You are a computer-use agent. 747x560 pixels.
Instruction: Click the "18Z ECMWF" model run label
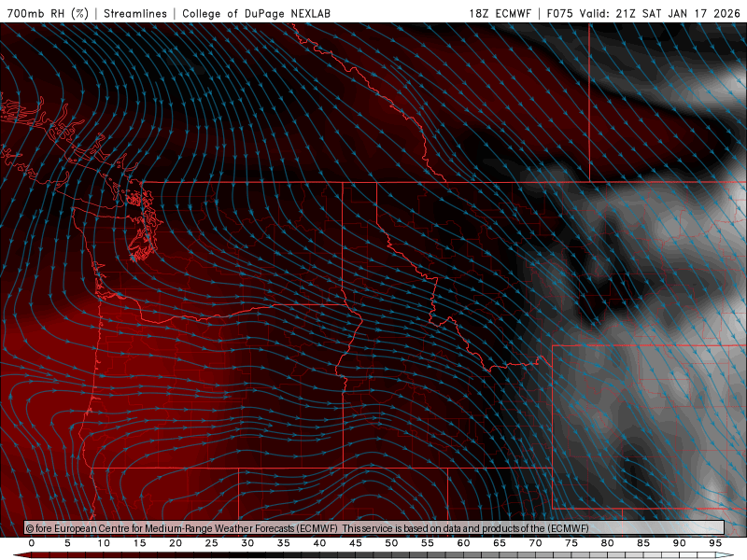click(x=500, y=13)
